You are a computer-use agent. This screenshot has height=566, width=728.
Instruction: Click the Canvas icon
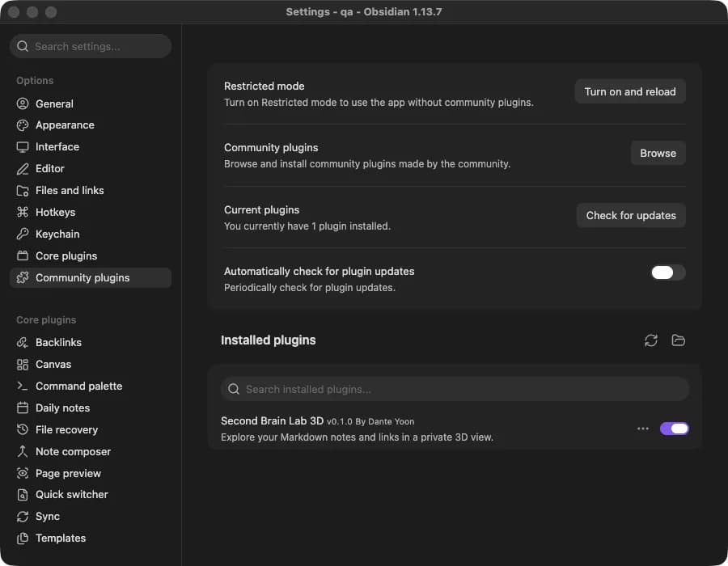click(23, 364)
